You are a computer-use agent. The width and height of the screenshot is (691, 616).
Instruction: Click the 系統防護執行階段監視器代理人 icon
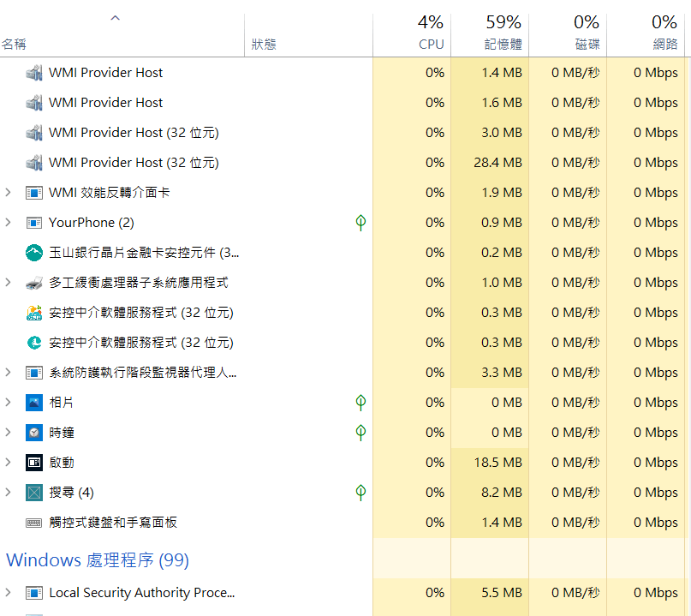click(34, 373)
